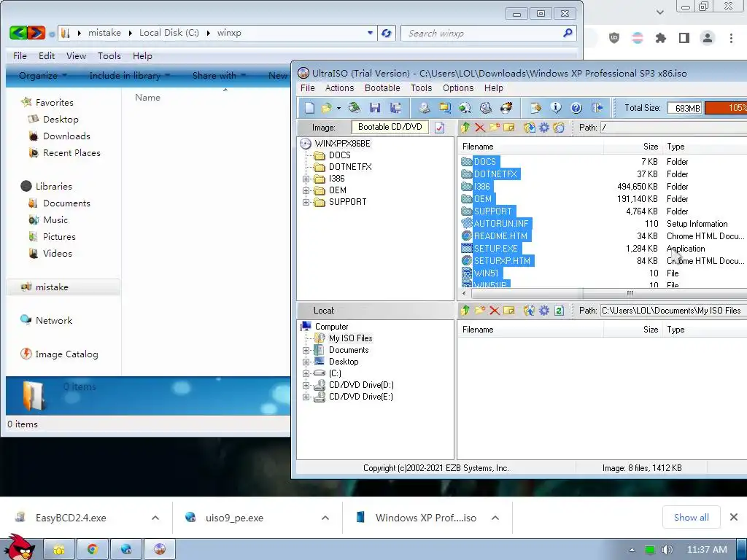Open the Options menu in UltraISO

tap(458, 88)
